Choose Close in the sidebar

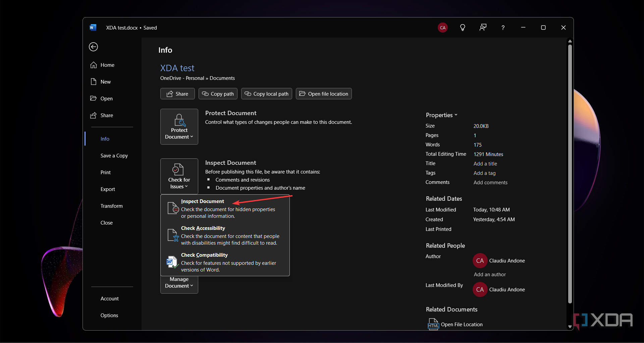pos(107,223)
